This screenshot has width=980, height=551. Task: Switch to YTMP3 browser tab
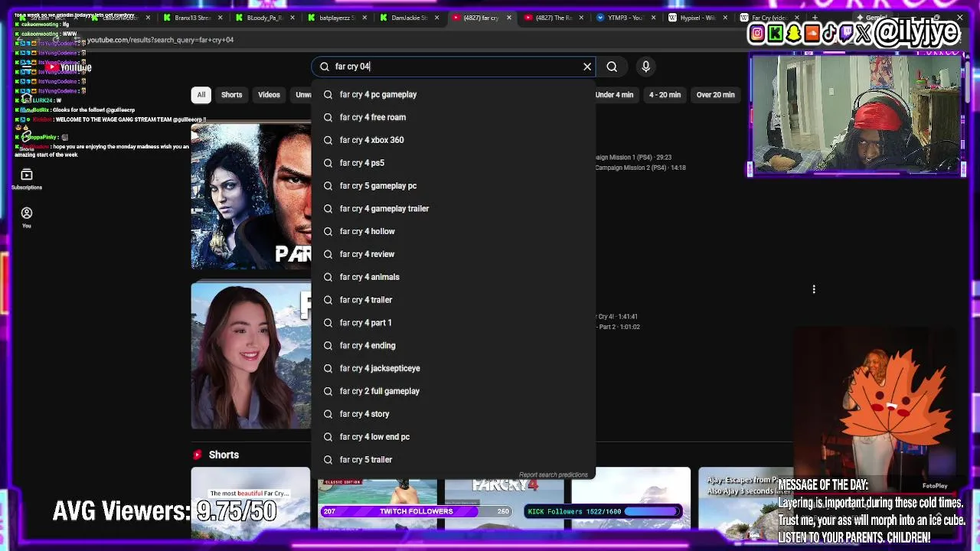click(625, 18)
